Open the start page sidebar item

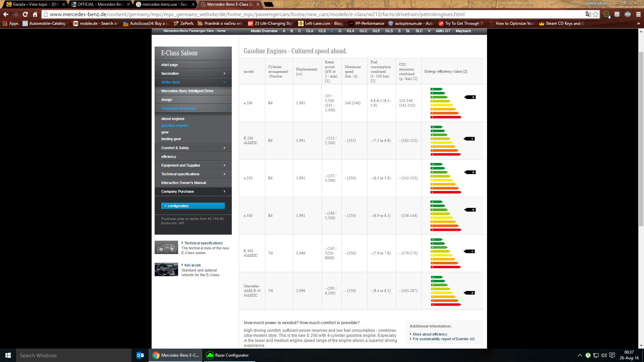[x=193, y=65]
